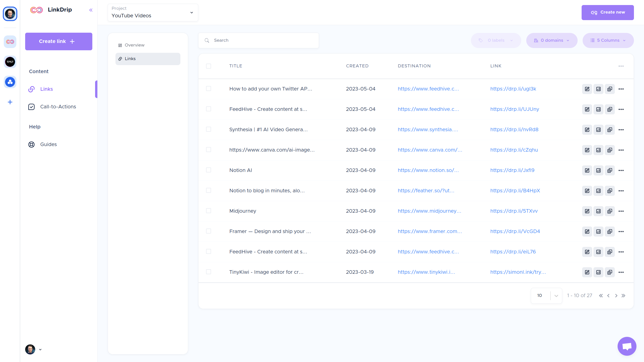Select the Synthesia row checkbox
The image size is (644, 362).
[209, 129]
